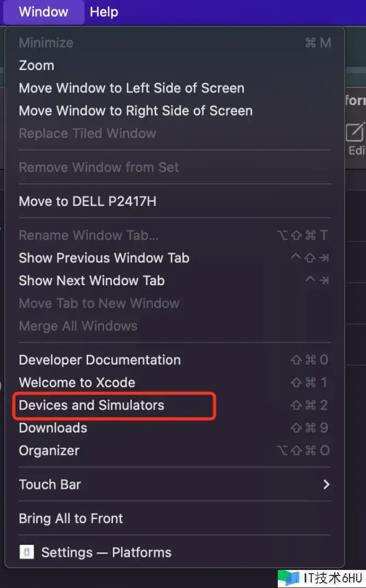The image size is (366, 588).
Task: Open Welcome to Xcode window
Action: click(175, 383)
